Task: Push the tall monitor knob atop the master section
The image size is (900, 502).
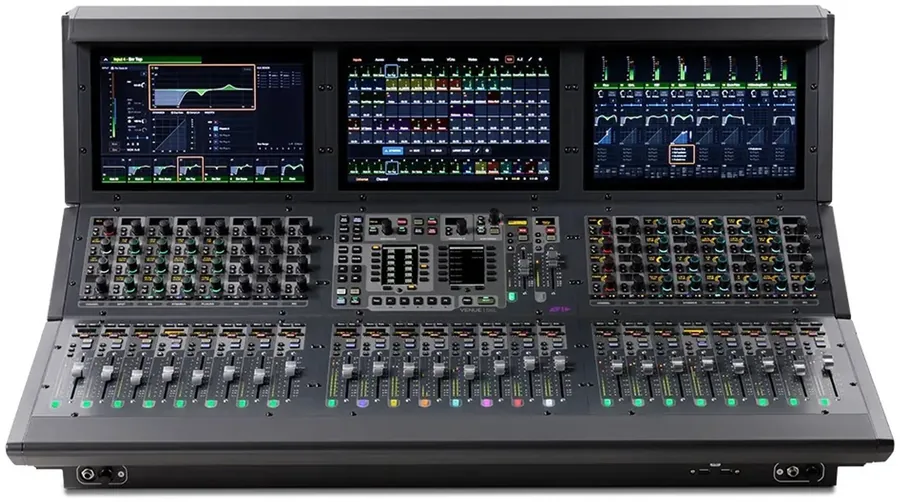Action: tap(494, 216)
